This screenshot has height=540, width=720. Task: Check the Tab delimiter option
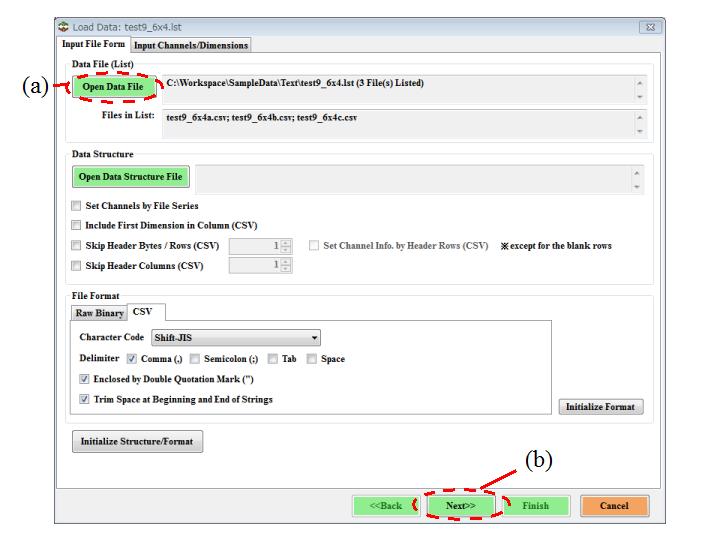pyautogui.click(x=270, y=359)
